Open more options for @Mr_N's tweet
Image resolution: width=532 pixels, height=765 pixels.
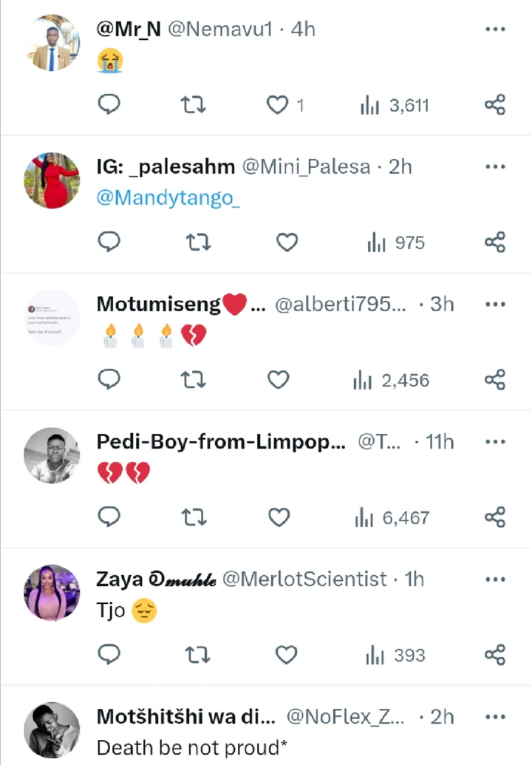click(x=495, y=29)
